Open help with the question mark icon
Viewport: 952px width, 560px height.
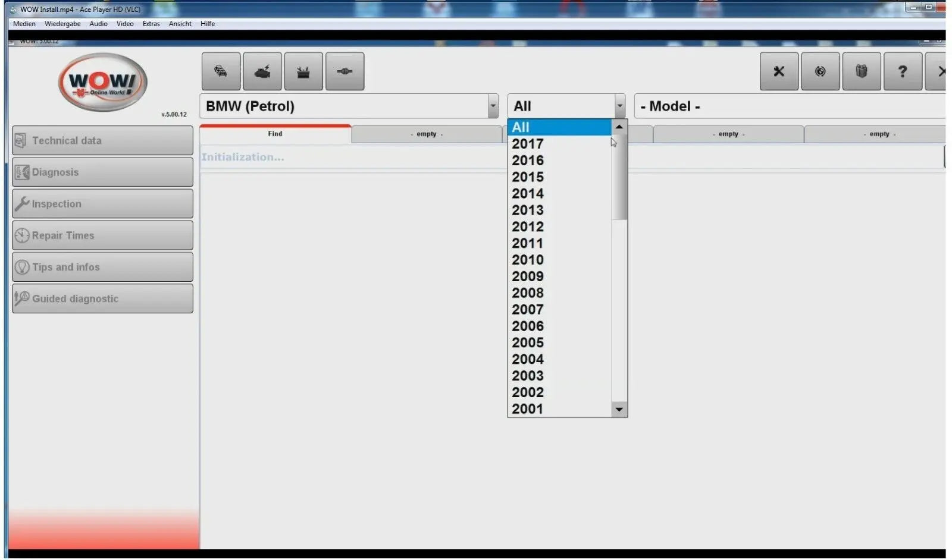tap(903, 71)
